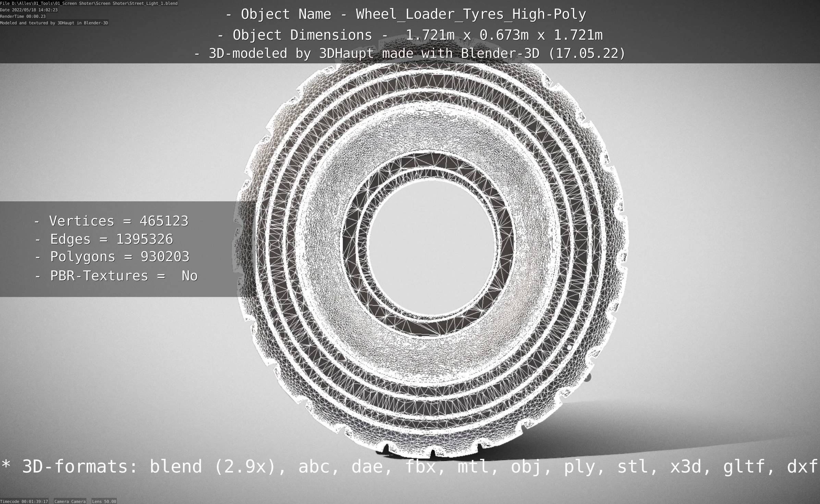820x504 pixels.
Task: Click the Edges = 1395326 line
Action: (104, 239)
